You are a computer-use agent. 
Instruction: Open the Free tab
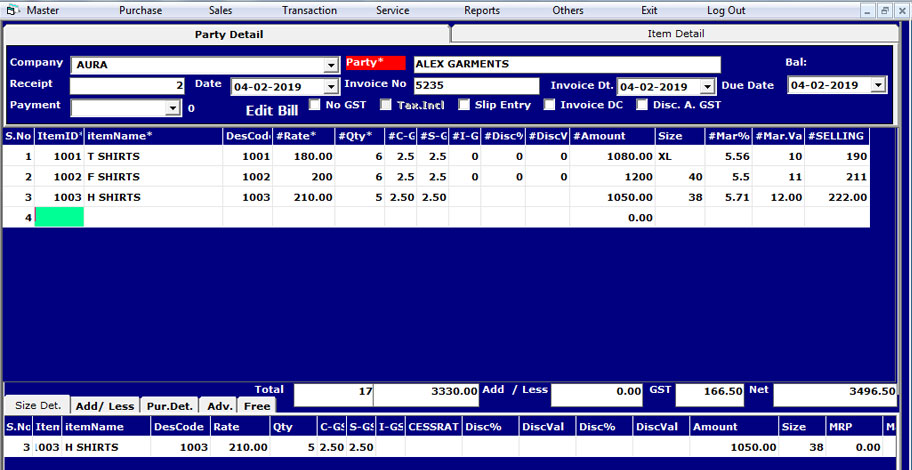pyautogui.click(x=256, y=406)
